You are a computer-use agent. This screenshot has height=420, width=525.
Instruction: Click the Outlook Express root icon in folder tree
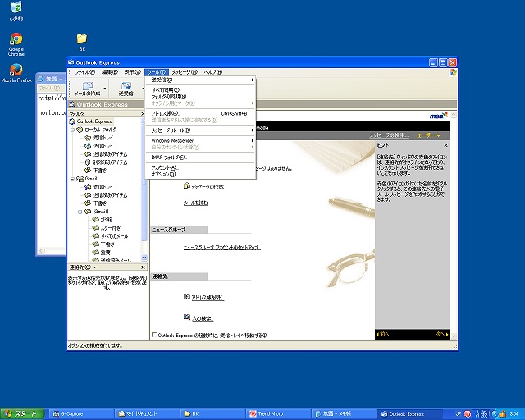(x=72, y=121)
